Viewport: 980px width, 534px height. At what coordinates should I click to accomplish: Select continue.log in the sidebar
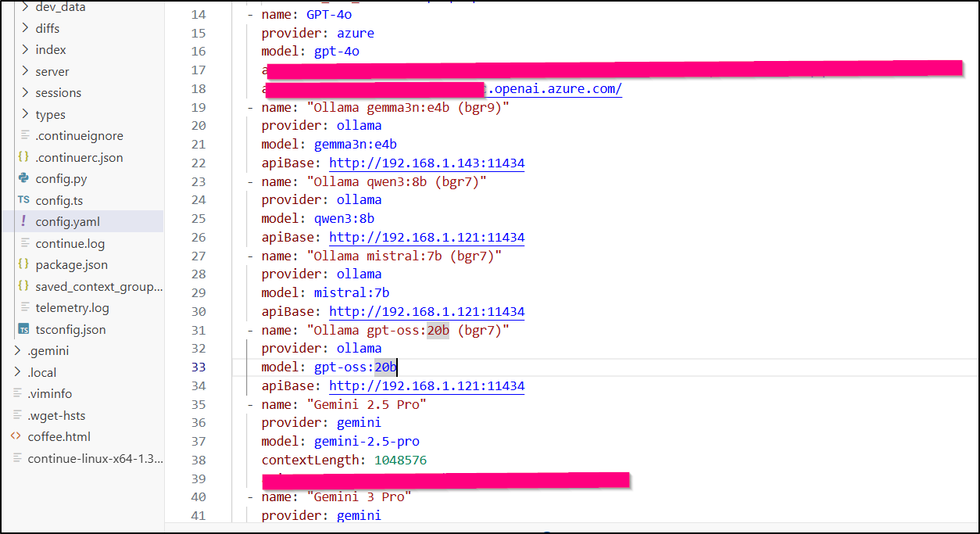point(69,243)
